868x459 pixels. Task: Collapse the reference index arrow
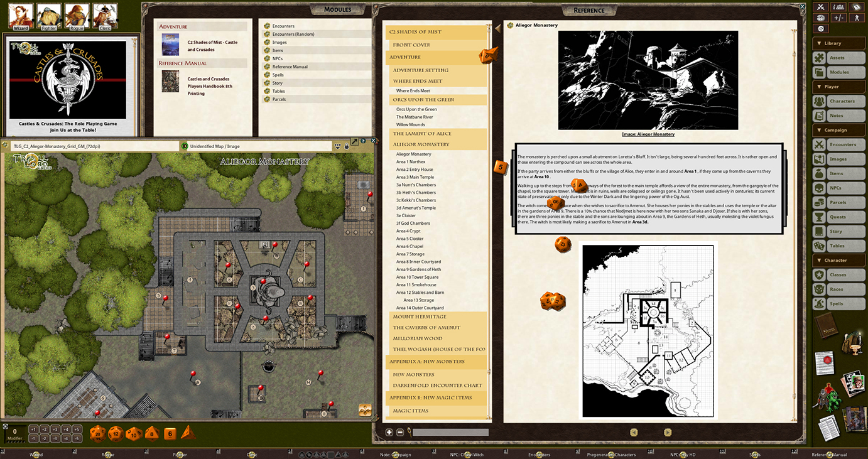click(498, 28)
